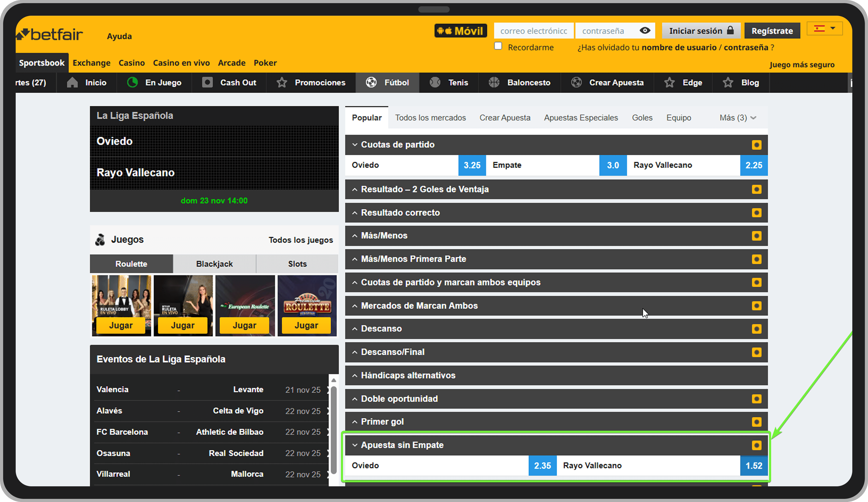Click the Regístrate button
Screen dimensions: 868x502
pyautogui.click(x=772, y=31)
